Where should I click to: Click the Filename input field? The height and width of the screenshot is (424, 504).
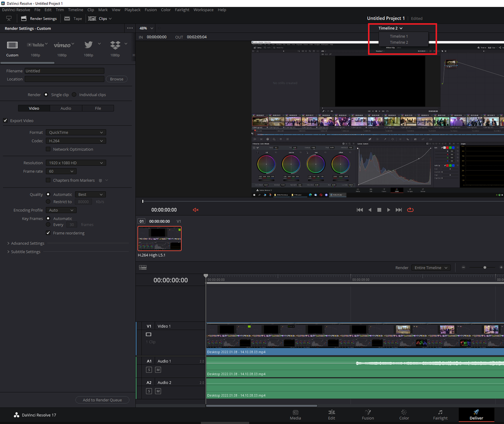click(65, 70)
